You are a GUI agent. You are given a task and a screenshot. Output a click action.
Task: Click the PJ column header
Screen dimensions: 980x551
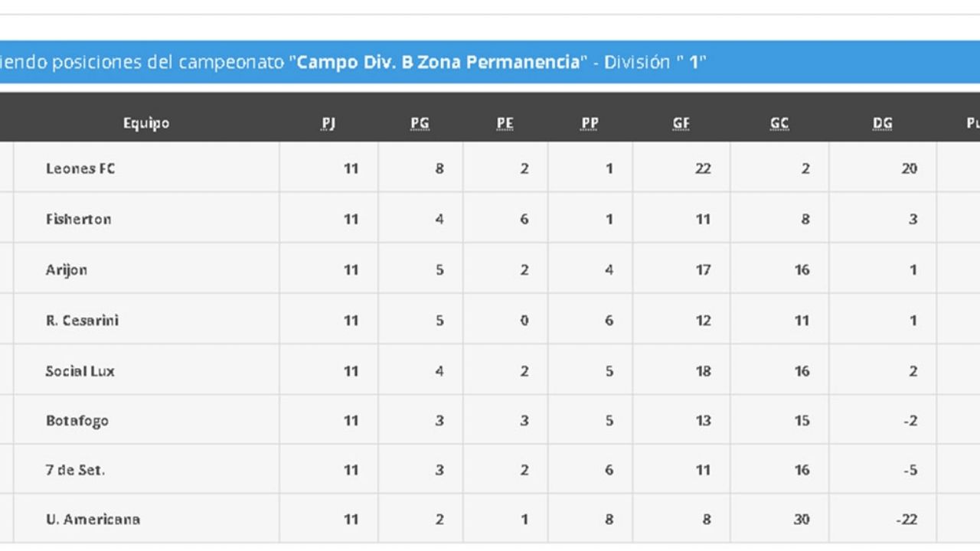[x=329, y=123]
